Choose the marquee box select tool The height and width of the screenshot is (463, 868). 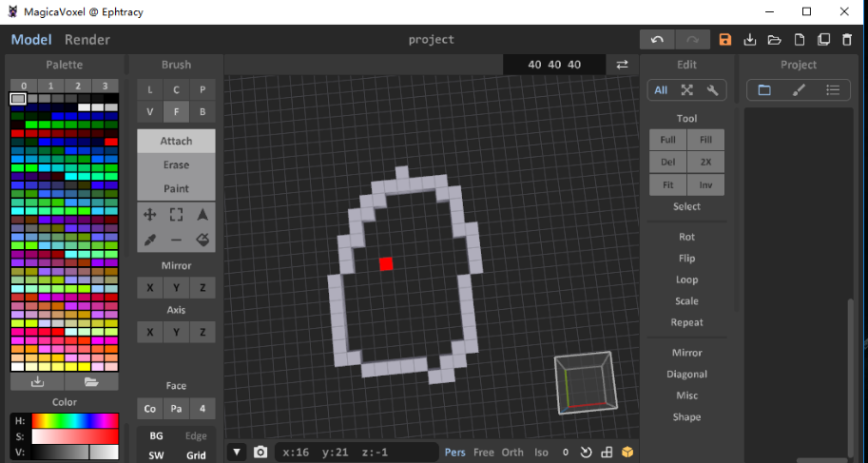click(176, 215)
